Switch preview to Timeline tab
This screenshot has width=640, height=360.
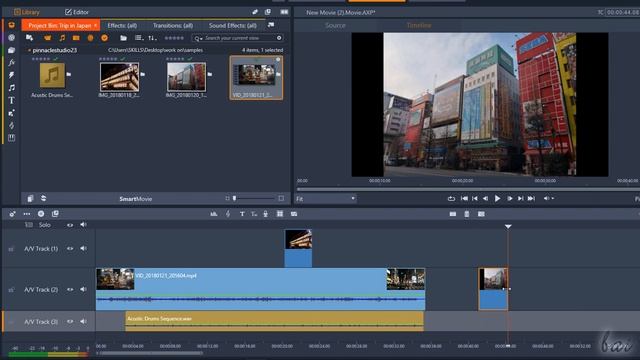click(x=419, y=25)
